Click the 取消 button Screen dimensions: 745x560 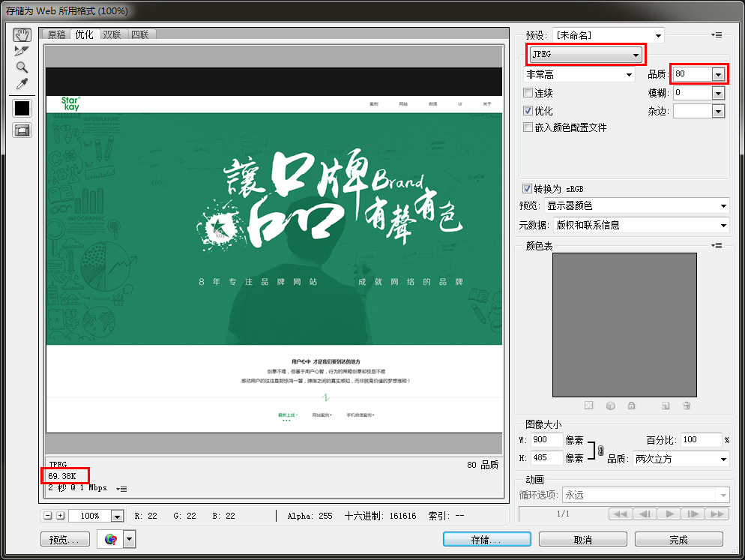click(583, 540)
